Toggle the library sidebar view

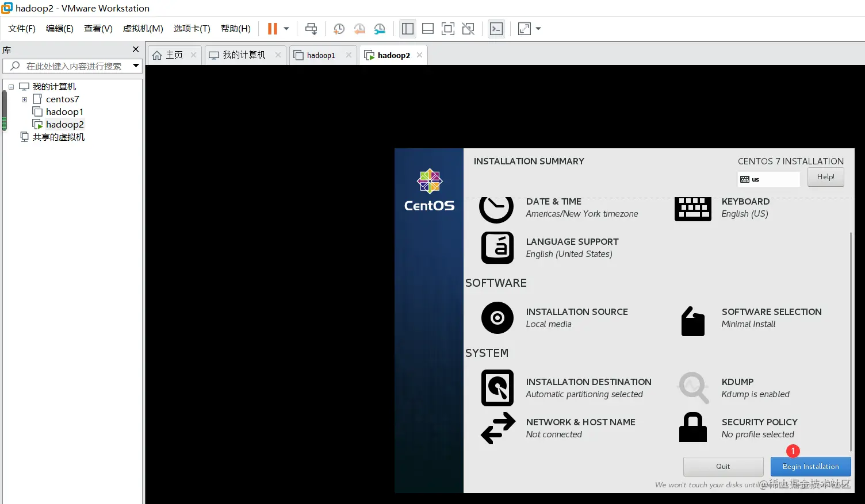point(408,29)
